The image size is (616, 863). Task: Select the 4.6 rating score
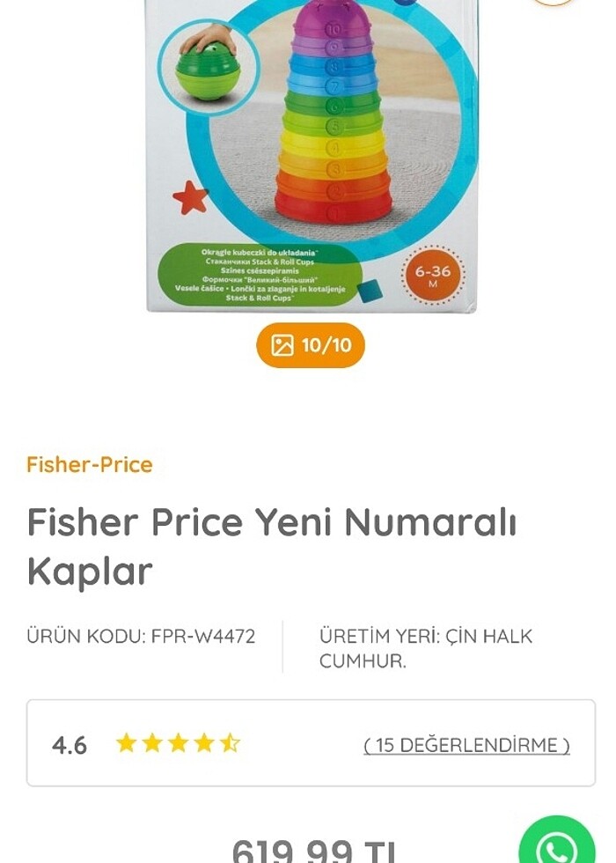coord(70,745)
